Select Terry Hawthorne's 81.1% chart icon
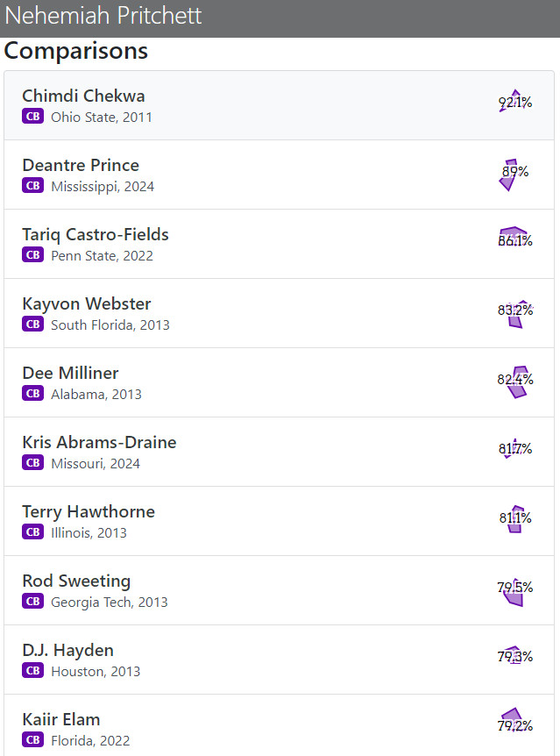 [515, 517]
